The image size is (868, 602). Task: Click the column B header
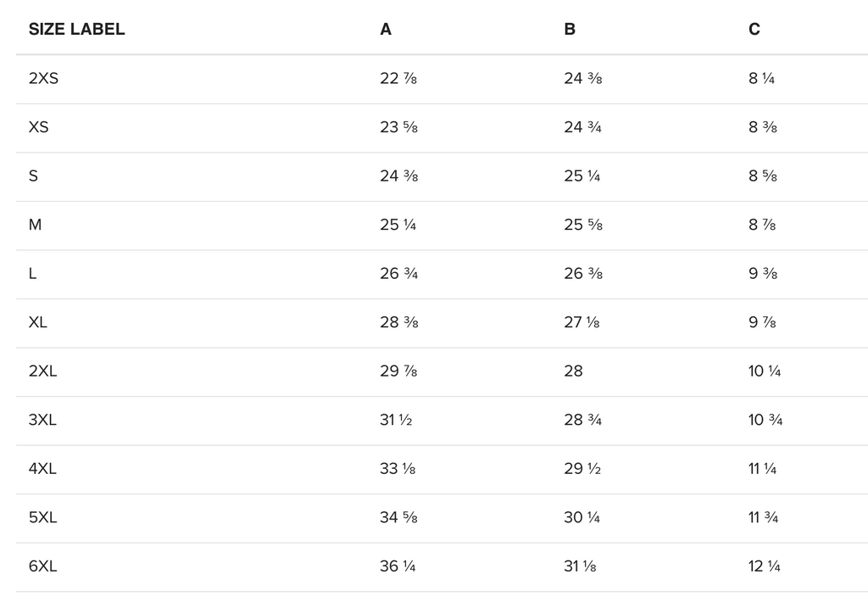570,29
